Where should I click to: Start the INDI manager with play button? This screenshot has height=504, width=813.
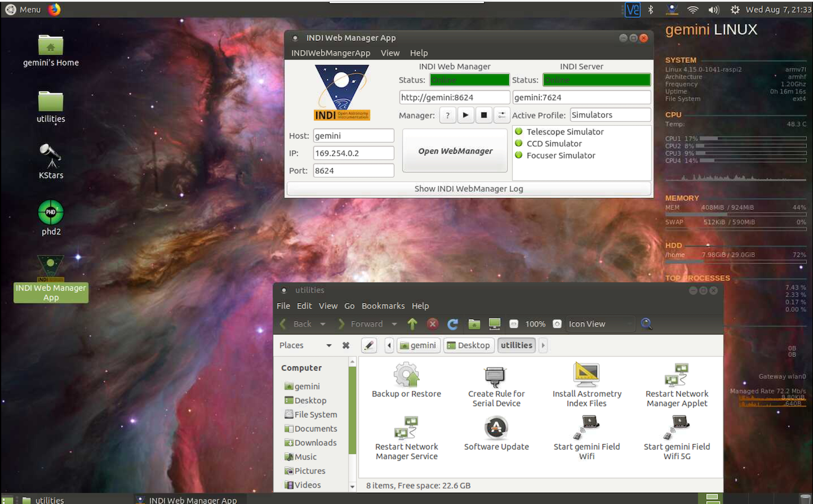click(466, 115)
